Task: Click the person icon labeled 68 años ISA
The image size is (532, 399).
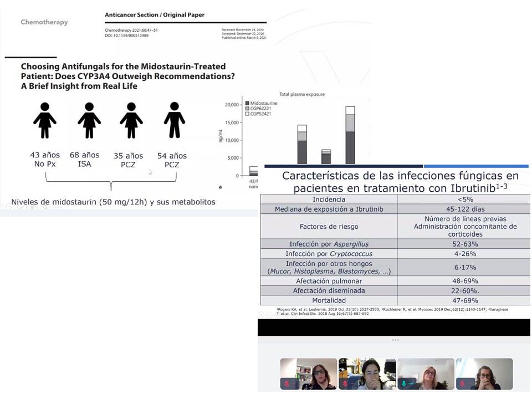Action: coord(89,120)
